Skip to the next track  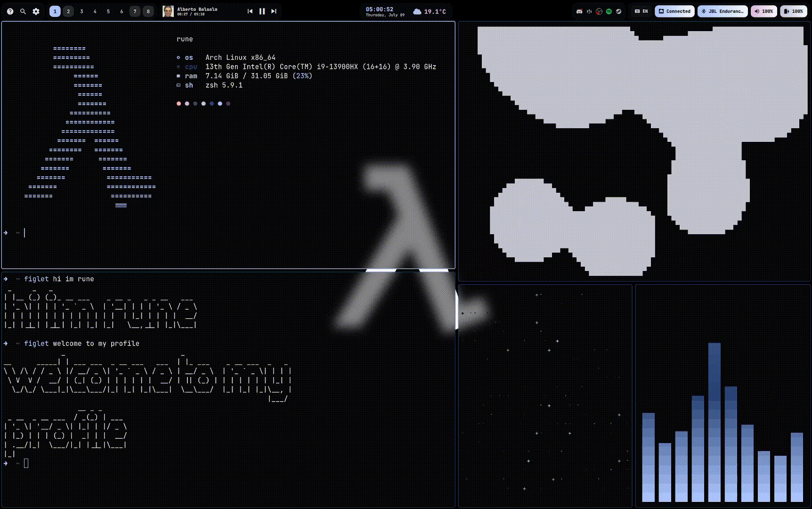(x=274, y=11)
